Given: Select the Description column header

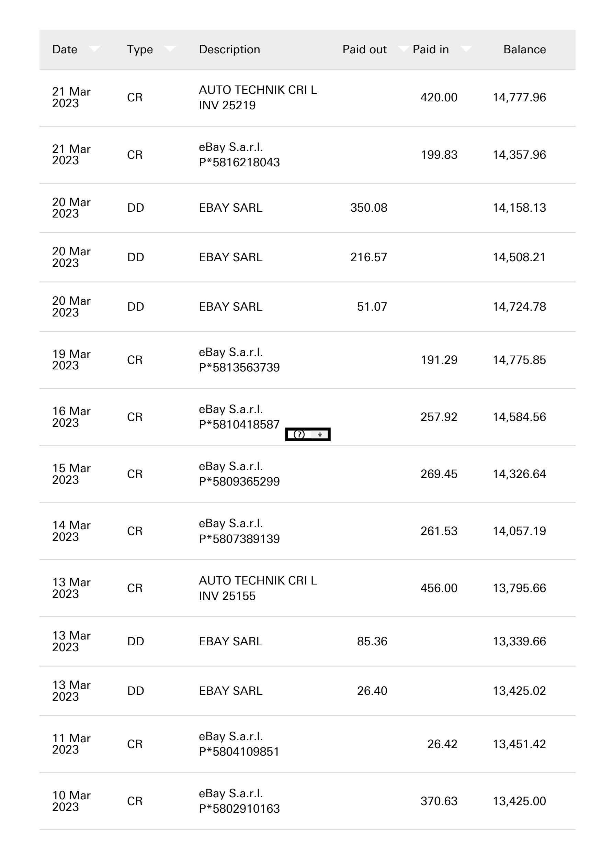Looking at the screenshot, I should tap(229, 49).
